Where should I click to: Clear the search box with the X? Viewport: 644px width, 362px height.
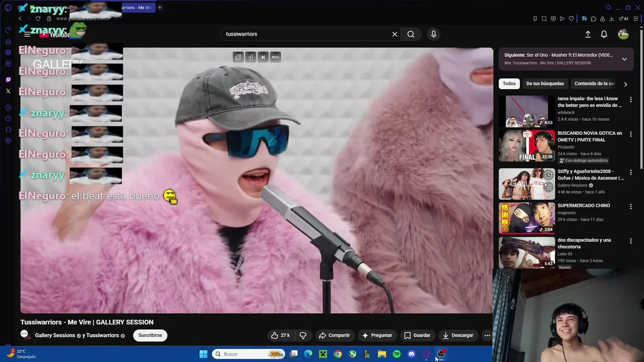pyautogui.click(x=394, y=34)
